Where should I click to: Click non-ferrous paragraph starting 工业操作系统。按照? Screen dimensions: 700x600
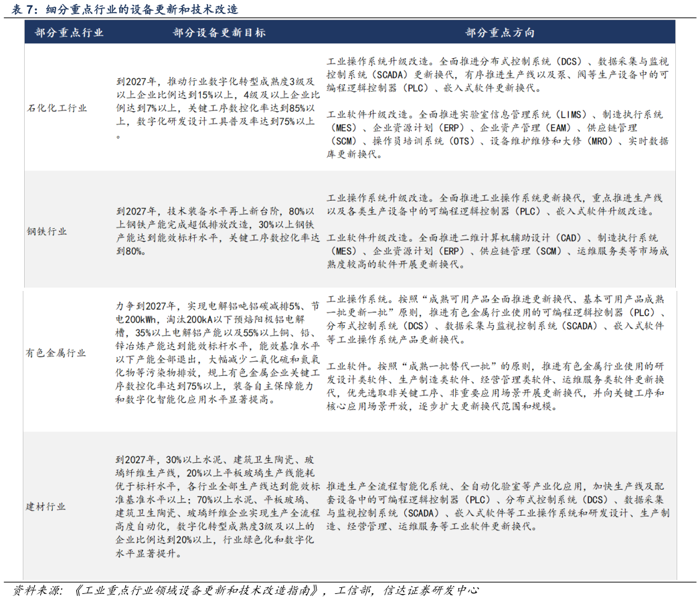497,319
